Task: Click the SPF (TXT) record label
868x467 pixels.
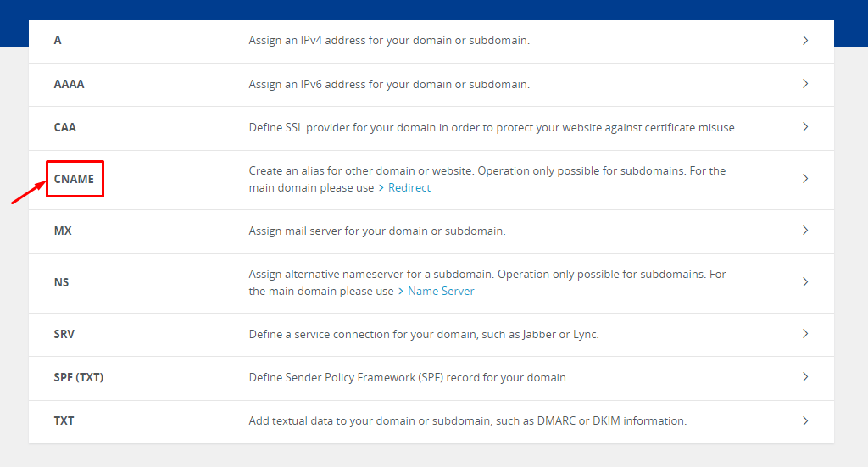Action: point(78,378)
